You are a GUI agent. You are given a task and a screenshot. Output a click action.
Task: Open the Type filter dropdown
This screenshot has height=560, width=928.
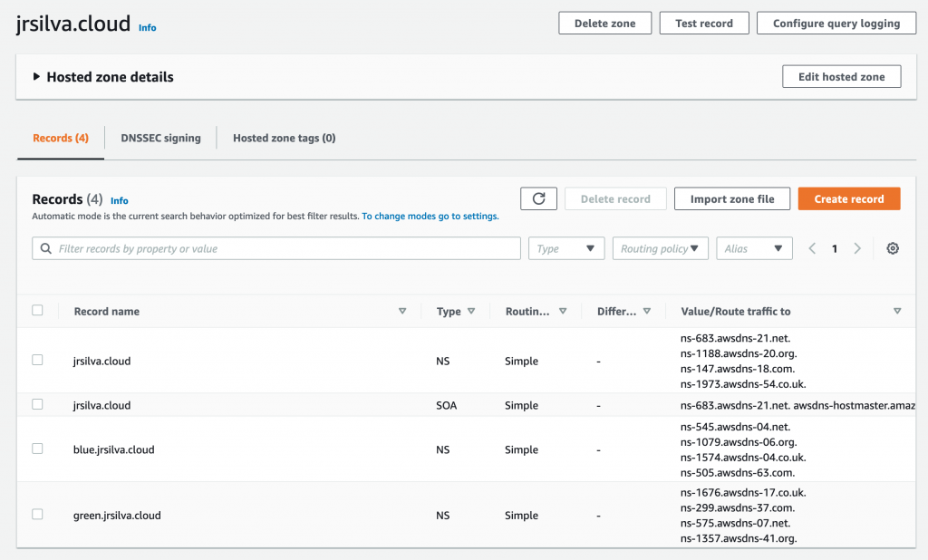pyautogui.click(x=566, y=248)
